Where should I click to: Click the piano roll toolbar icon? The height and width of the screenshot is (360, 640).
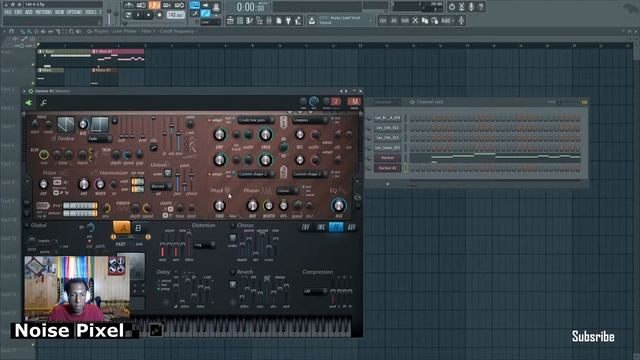(x=249, y=20)
